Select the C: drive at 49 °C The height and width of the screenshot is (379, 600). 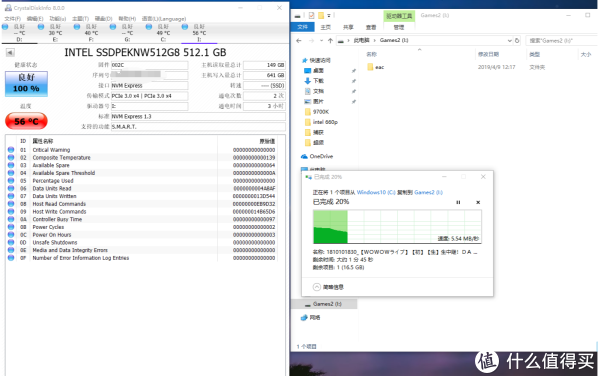(163, 33)
